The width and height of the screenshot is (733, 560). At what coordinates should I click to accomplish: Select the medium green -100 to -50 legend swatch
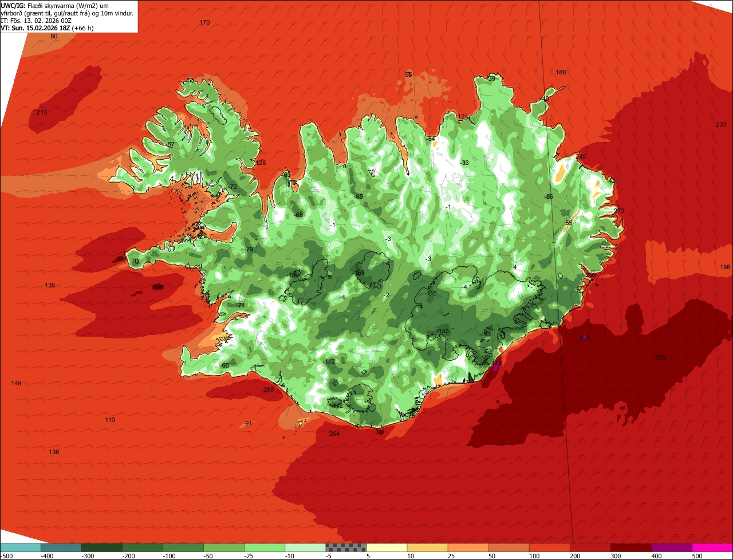coord(183,547)
